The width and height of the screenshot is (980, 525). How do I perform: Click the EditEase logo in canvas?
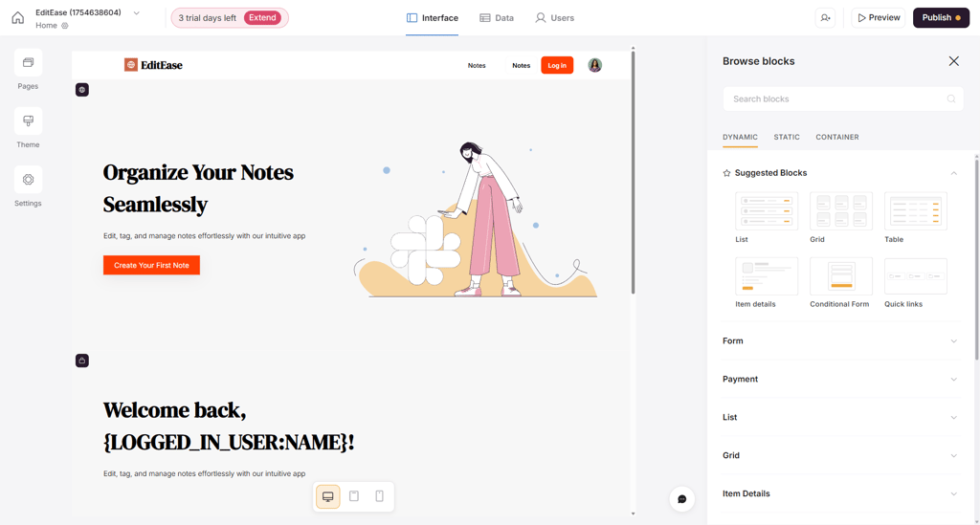tap(153, 65)
